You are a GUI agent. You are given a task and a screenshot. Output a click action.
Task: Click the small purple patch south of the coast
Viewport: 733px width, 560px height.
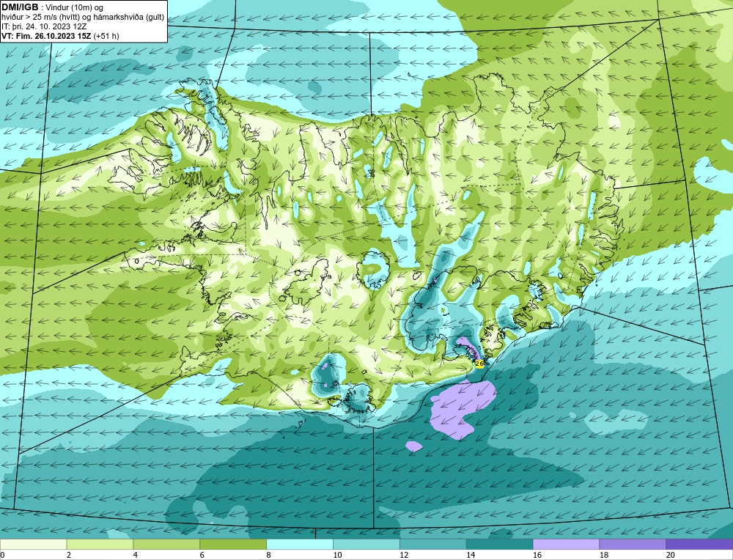point(414,446)
